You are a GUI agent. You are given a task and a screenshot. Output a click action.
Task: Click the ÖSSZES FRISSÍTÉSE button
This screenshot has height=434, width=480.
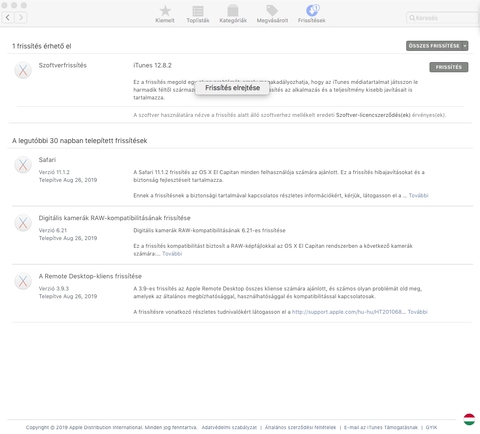click(x=434, y=46)
